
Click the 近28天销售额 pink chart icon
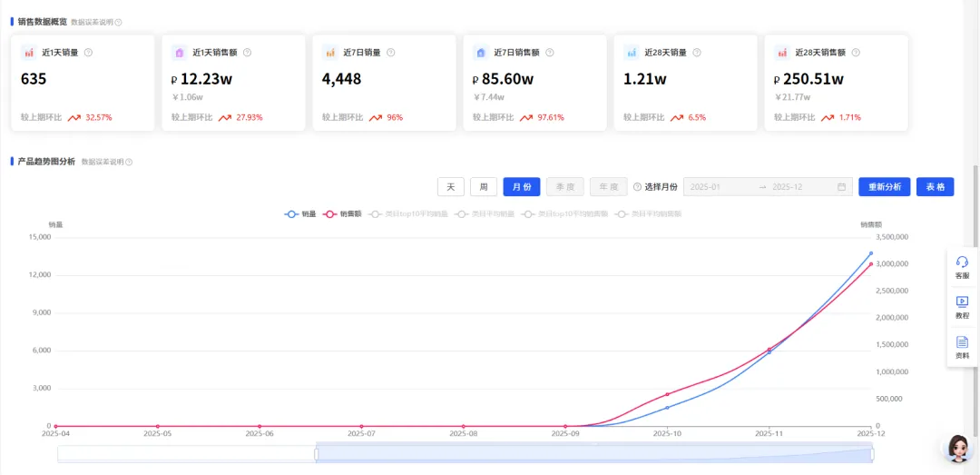click(782, 53)
